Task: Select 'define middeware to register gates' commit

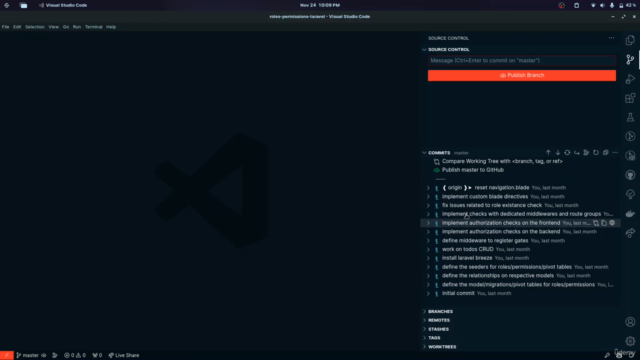Action: click(485, 241)
